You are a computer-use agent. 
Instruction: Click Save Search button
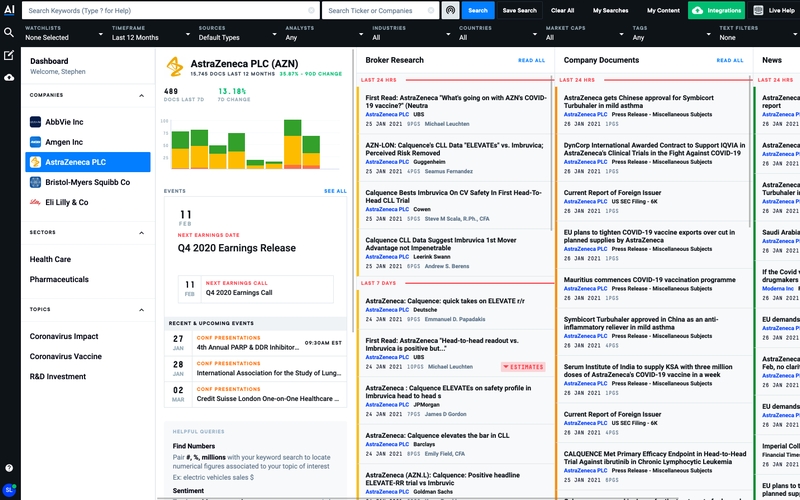tap(519, 10)
